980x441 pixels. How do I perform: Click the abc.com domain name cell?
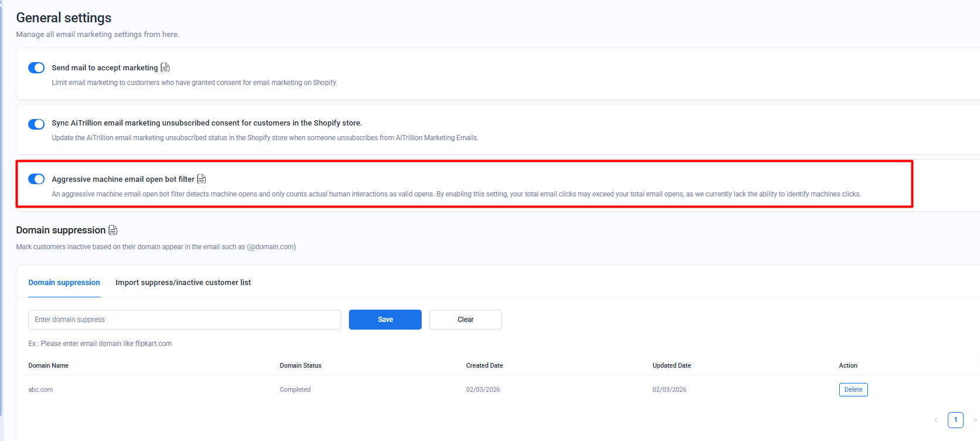point(40,389)
